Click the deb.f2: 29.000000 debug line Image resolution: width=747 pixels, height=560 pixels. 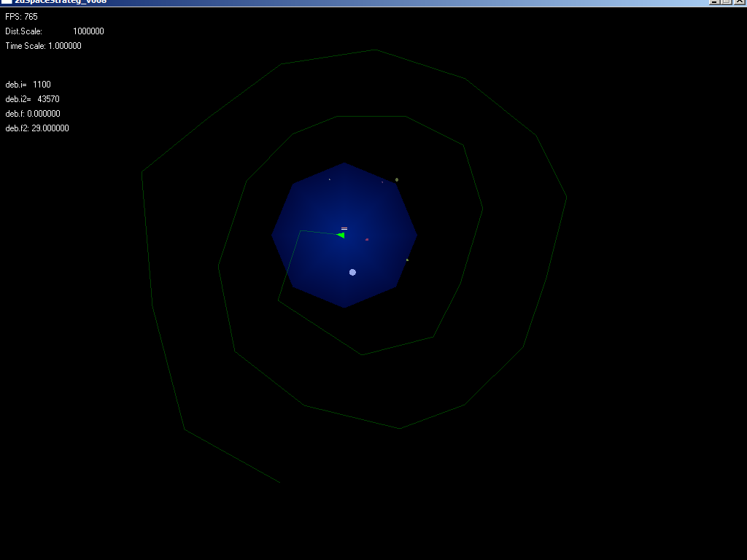(x=37, y=128)
